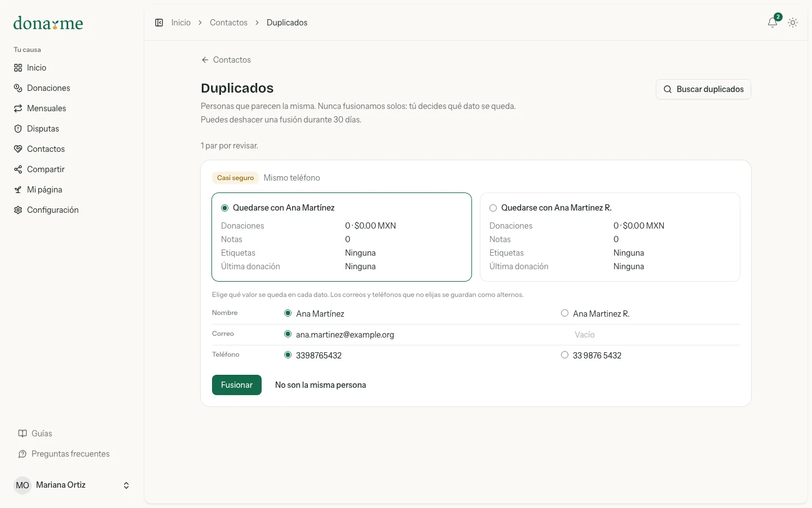Click the Mensuales repeat icon
The height and width of the screenshot is (508, 812).
[x=18, y=108]
